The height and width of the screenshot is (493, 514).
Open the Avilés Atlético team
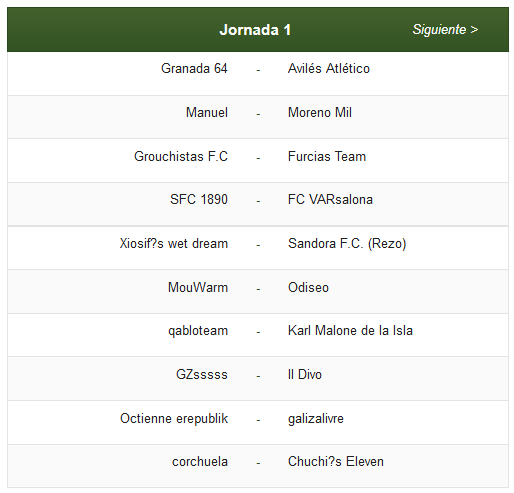[329, 68]
